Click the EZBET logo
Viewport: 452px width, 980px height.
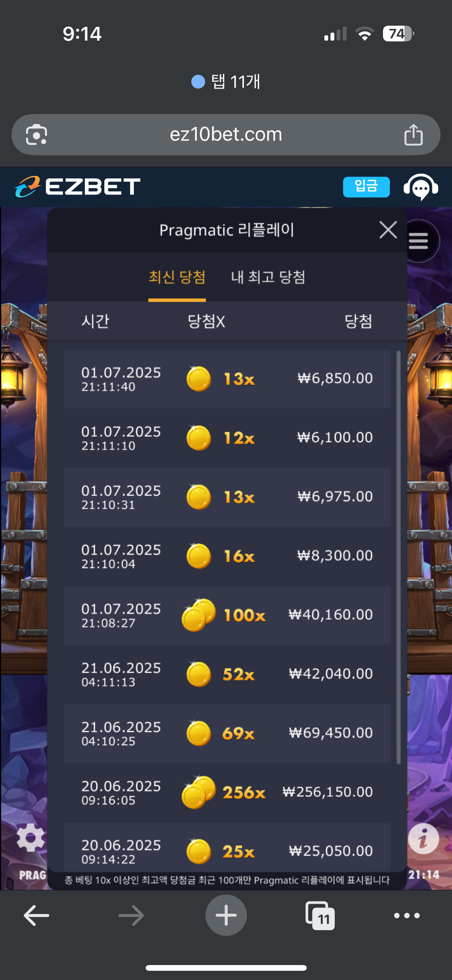coord(77,187)
